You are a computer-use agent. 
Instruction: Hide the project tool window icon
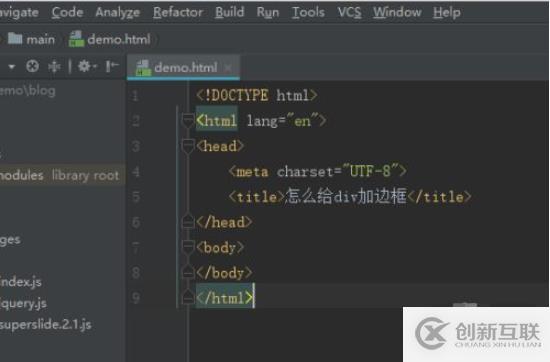[112, 66]
